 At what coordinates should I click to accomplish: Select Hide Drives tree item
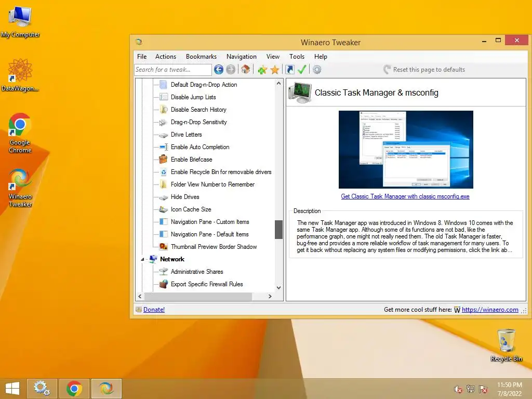click(185, 197)
